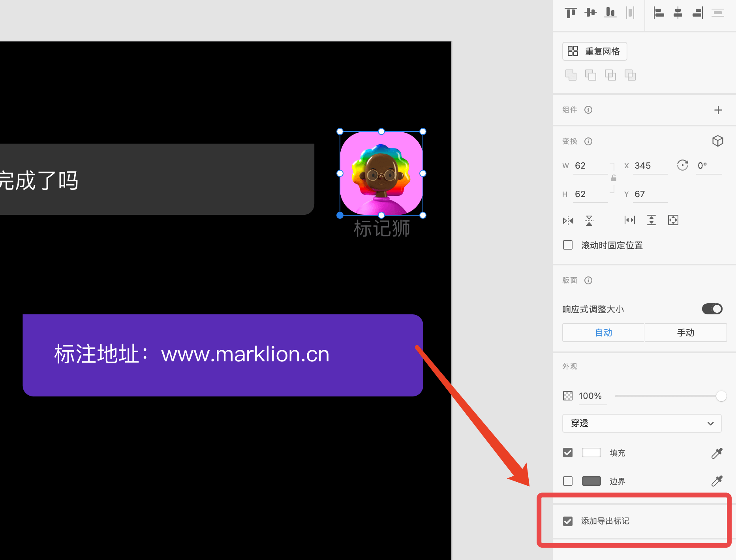
Task: Enable the 边界 border checkbox
Action: point(568,481)
